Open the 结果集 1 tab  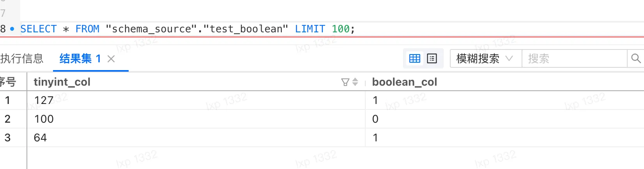[80, 59]
